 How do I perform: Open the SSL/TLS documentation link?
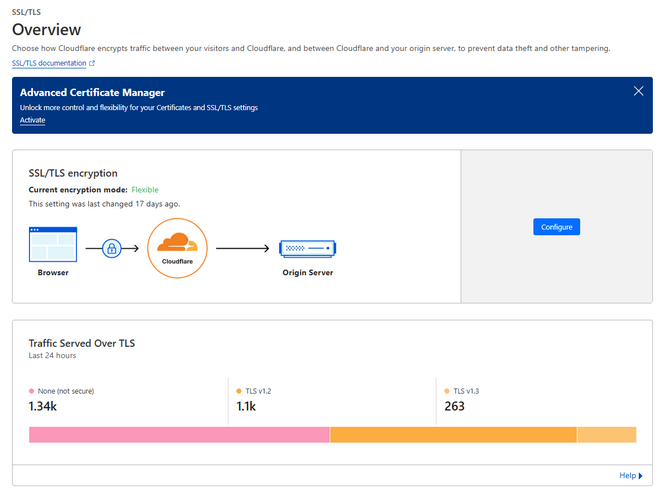[x=49, y=63]
